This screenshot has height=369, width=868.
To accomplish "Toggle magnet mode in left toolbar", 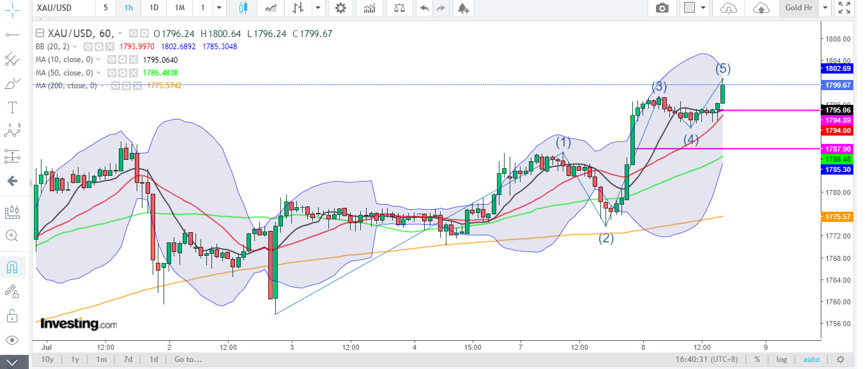I will [x=11, y=267].
